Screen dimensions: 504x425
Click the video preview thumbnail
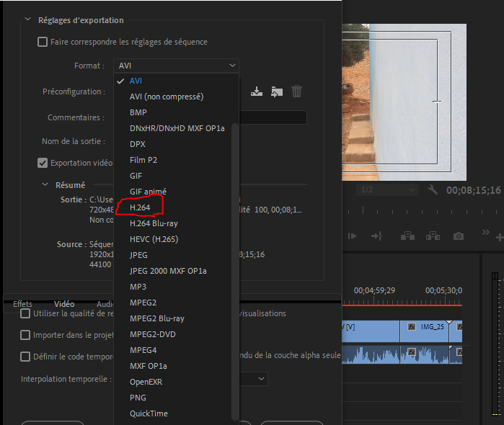click(404, 102)
